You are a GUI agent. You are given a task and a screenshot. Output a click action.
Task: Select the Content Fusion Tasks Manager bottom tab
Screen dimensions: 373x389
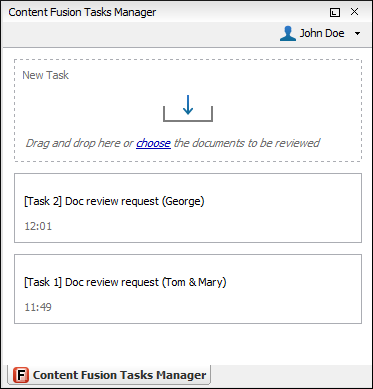click(109, 375)
